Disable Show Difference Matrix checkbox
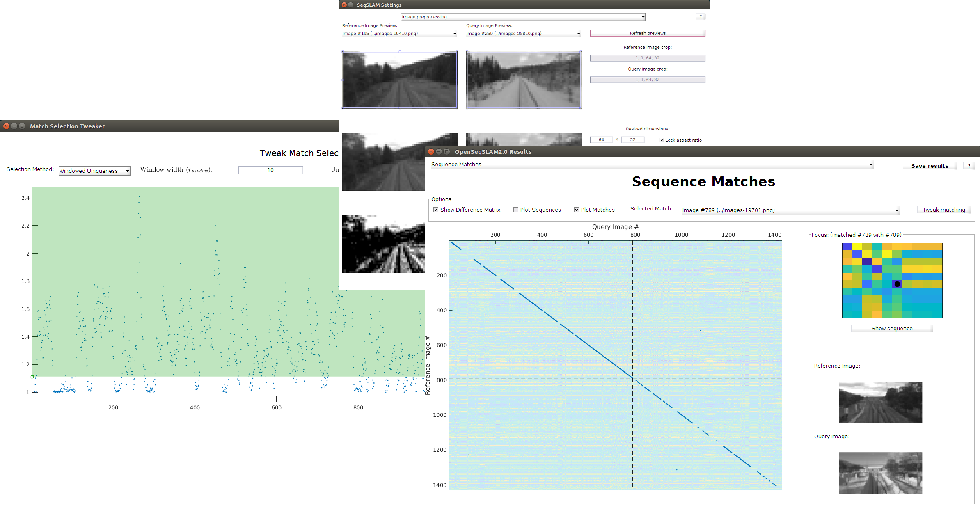The height and width of the screenshot is (510, 980). coord(436,210)
